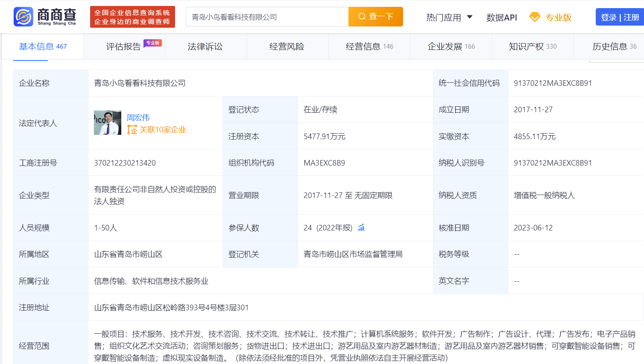This screenshot has height=364, width=644.
Task: Select the 知识产权 tab
Action: pyautogui.click(x=532, y=47)
